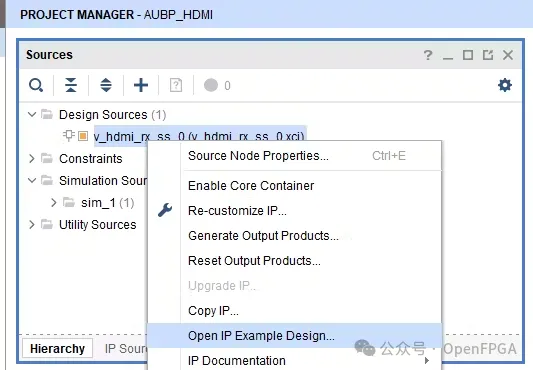Screen dimensions: 533x370
Task: Open the Sources settings gear
Action: [505, 85]
